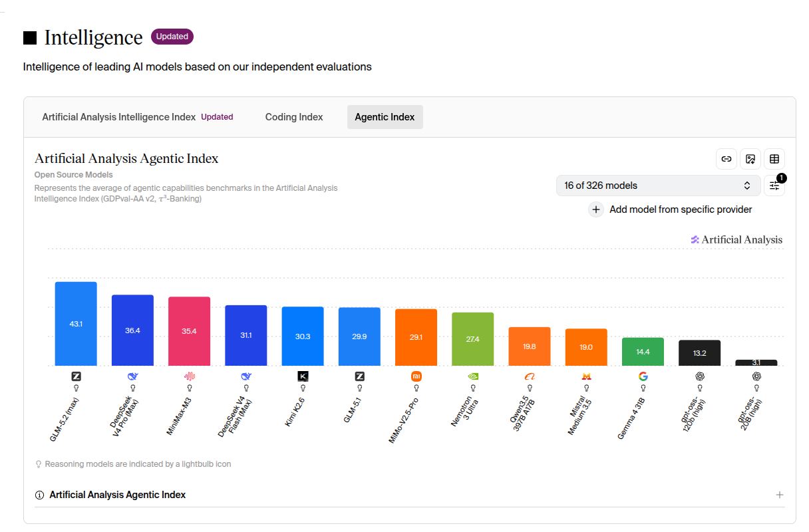
Task: Click the Nemotron 3 Ultra axis label
Action: tap(465, 411)
